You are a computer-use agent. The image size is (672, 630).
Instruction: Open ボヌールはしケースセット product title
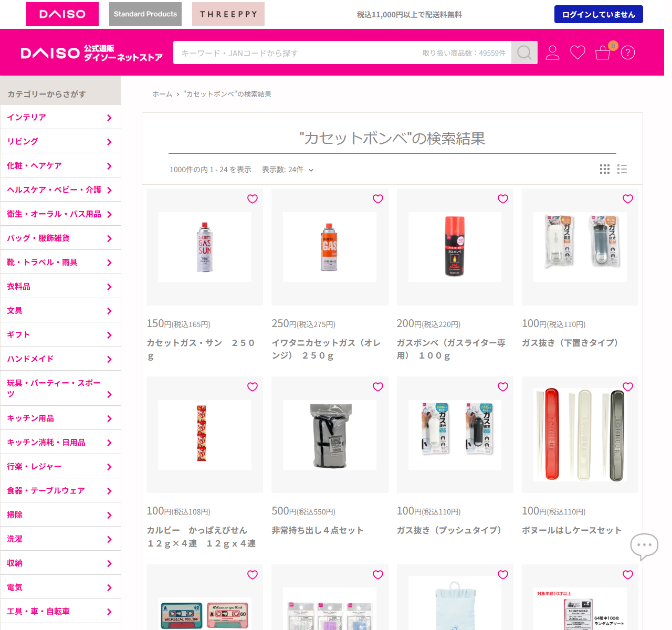tap(572, 530)
